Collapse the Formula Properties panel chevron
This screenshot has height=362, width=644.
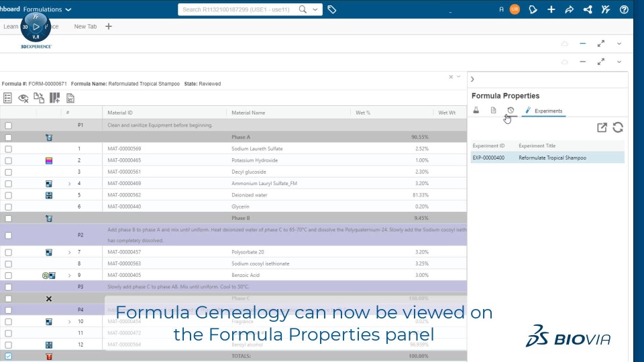click(472, 79)
